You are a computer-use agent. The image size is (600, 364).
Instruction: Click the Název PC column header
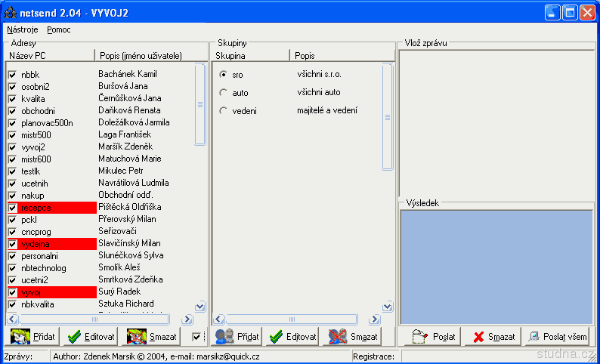(50, 56)
